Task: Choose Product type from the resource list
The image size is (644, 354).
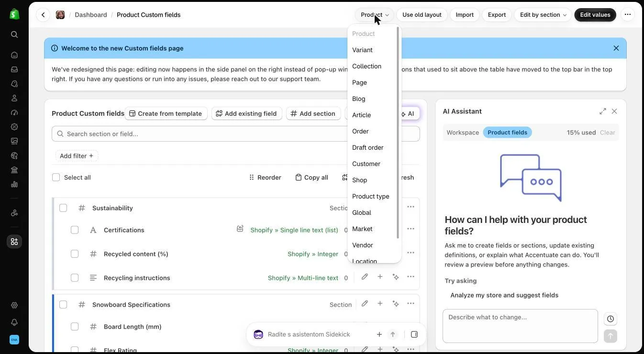Action: [370, 196]
